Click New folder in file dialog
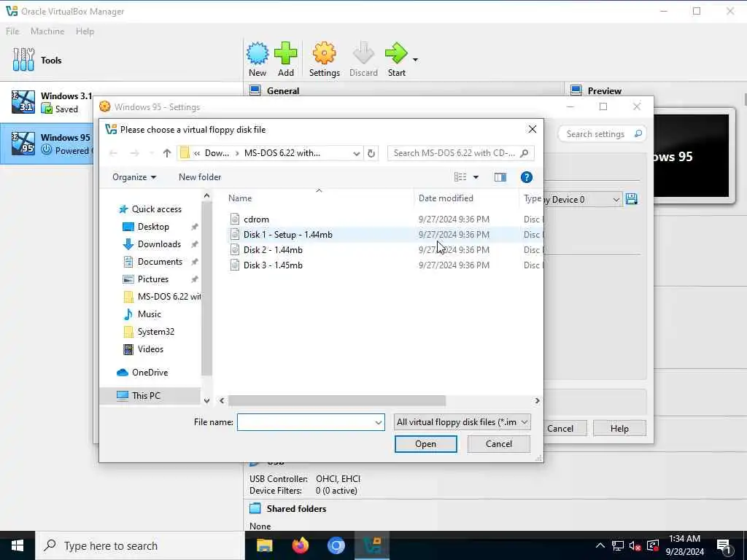 click(200, 177)
